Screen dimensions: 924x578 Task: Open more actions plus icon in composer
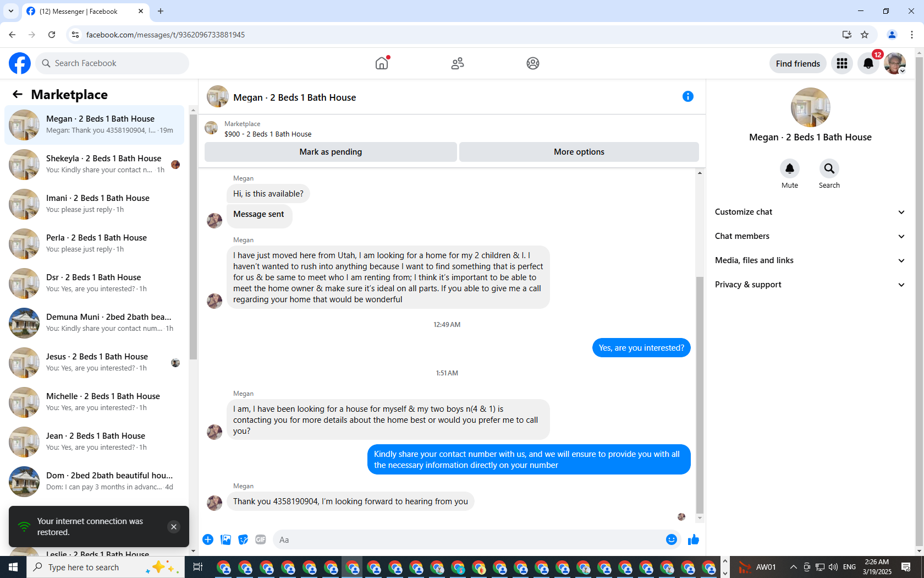click(x=208, y=539)
